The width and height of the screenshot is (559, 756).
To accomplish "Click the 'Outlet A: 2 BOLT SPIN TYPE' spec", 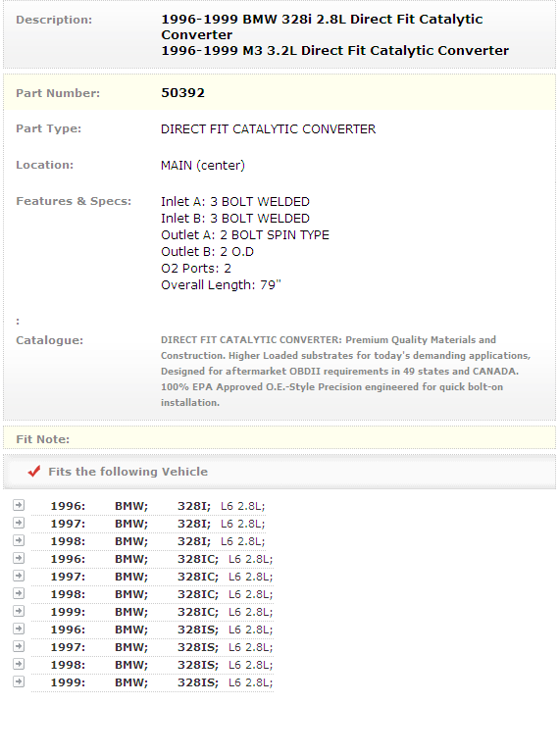I will click(x=245, y=234).
